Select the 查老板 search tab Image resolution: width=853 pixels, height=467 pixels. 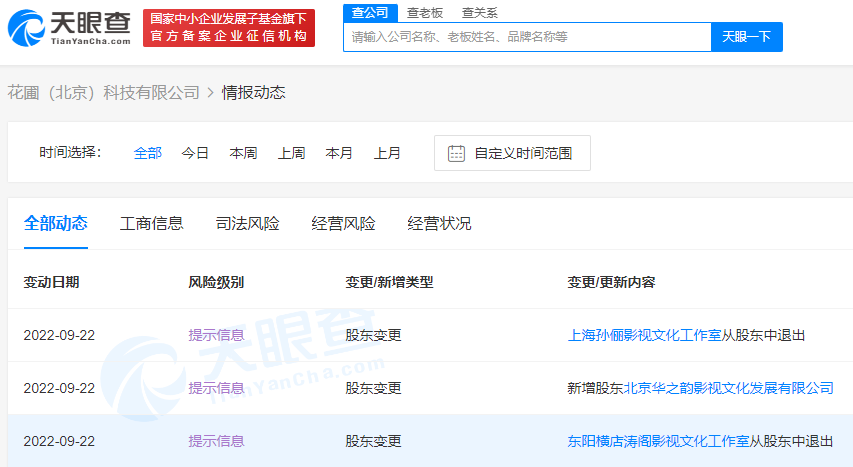coord(425,13)
